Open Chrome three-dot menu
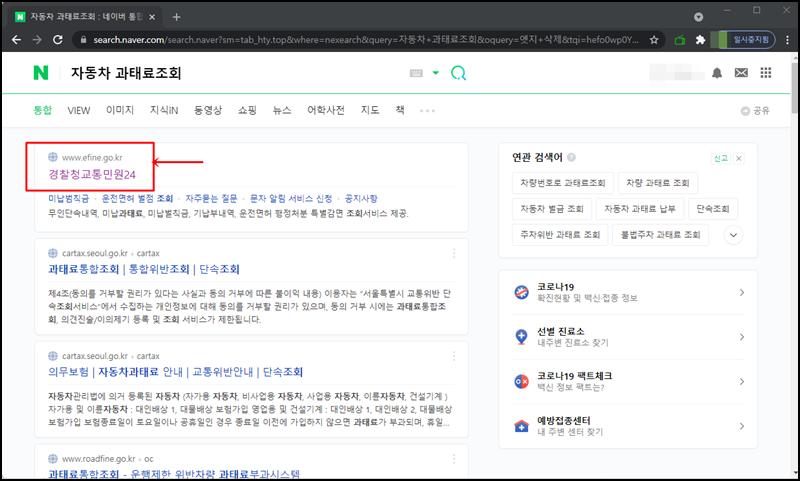The width and height of the screenshot is (800, 481). point(787,40)
